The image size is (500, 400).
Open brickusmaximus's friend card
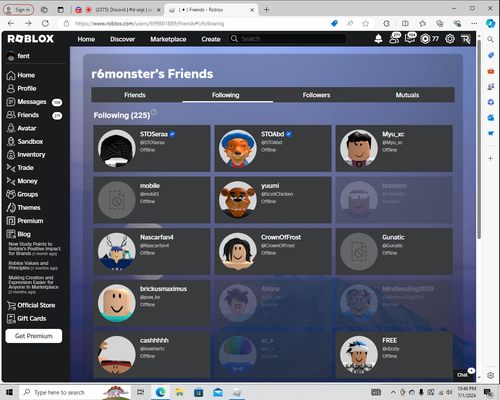pos(152,303)
